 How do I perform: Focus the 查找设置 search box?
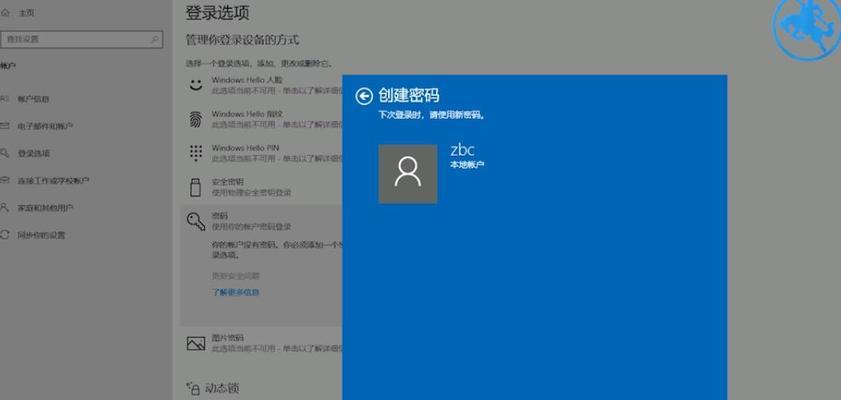[82, 39]
